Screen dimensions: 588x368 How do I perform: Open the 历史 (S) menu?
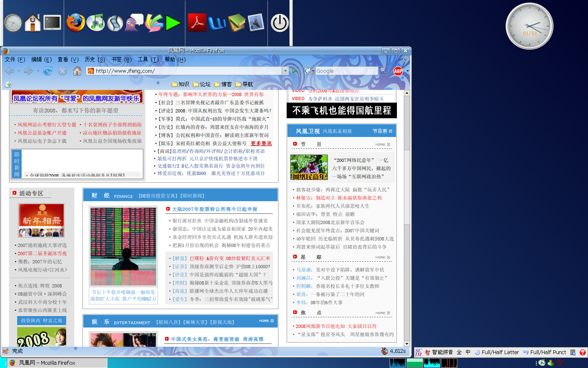[x=95, y=59]
